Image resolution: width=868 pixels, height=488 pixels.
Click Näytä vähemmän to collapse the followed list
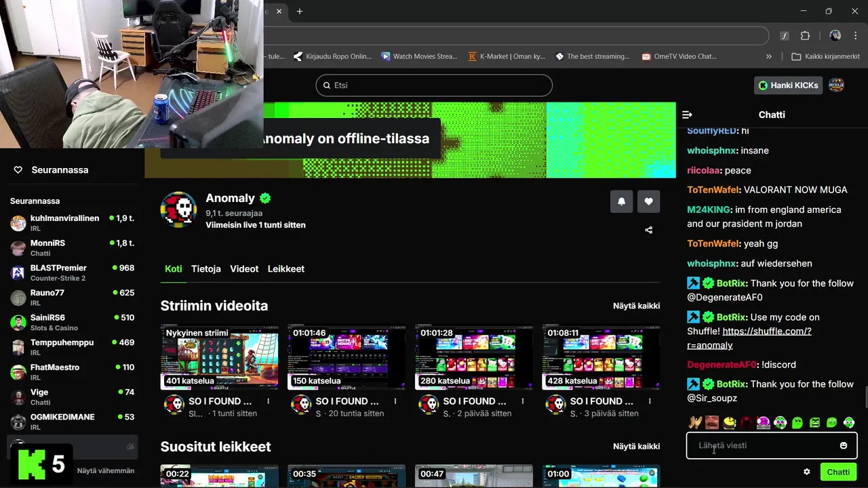pyautogui.click(x=106, y=470)
